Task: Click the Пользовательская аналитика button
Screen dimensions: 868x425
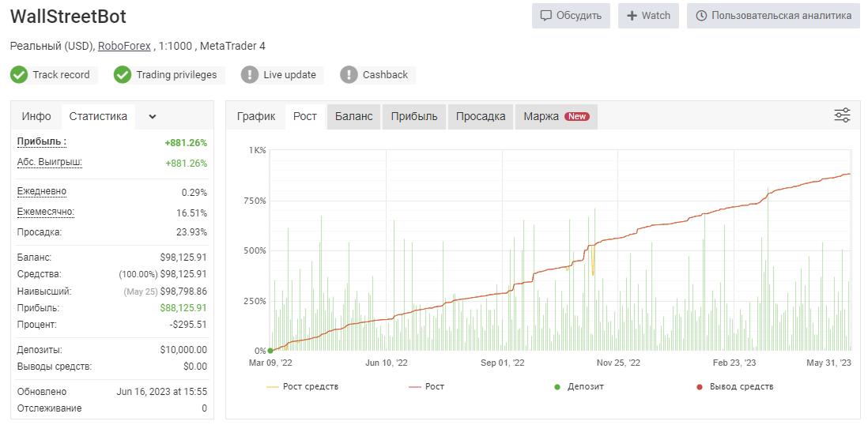Action: pyautogui.click(x=773, y=16)
